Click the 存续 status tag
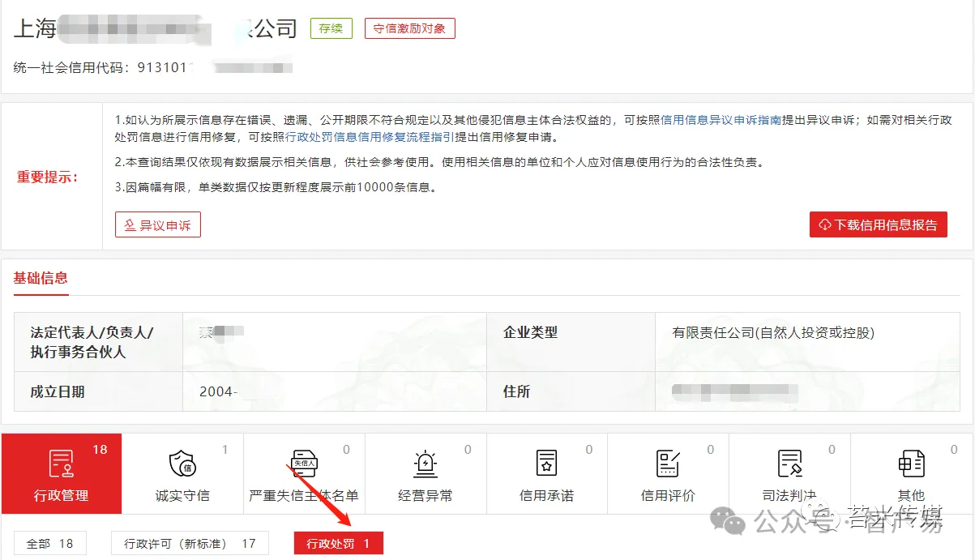Image resolution: width=975 pixels, height=560 pixels. 331,28
